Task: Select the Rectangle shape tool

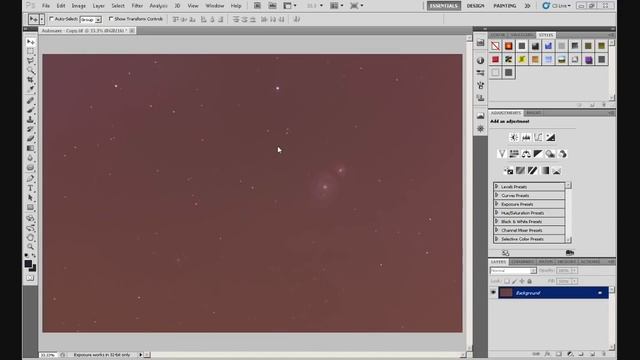Action: [x=31, y=207]
